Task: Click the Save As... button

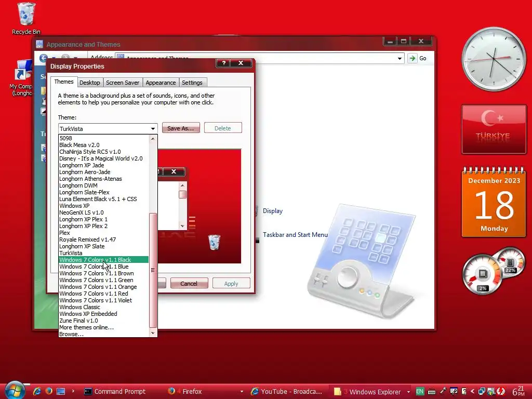Action: [181, 128]
